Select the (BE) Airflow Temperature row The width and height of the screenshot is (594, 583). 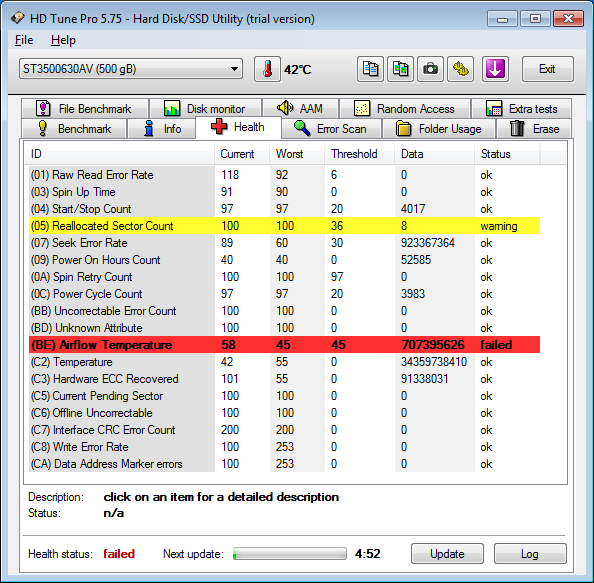pos(284,345)
